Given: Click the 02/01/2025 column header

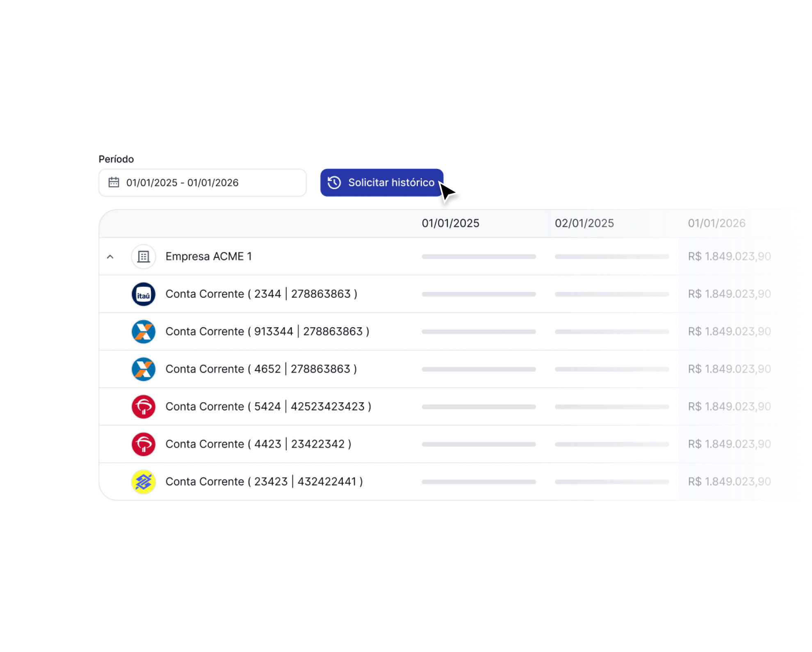Looking at the screenshot, I should click(584, 223).
